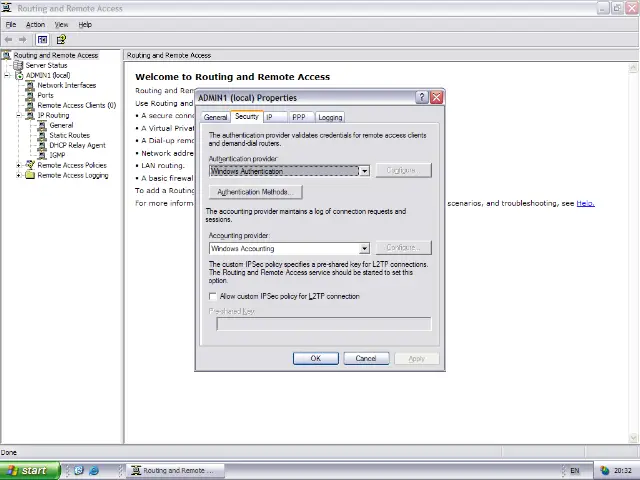The height and width of the screenshot is (480, 640).
Task: Click the General node icon under IP Routing
Action: [42, 125]
